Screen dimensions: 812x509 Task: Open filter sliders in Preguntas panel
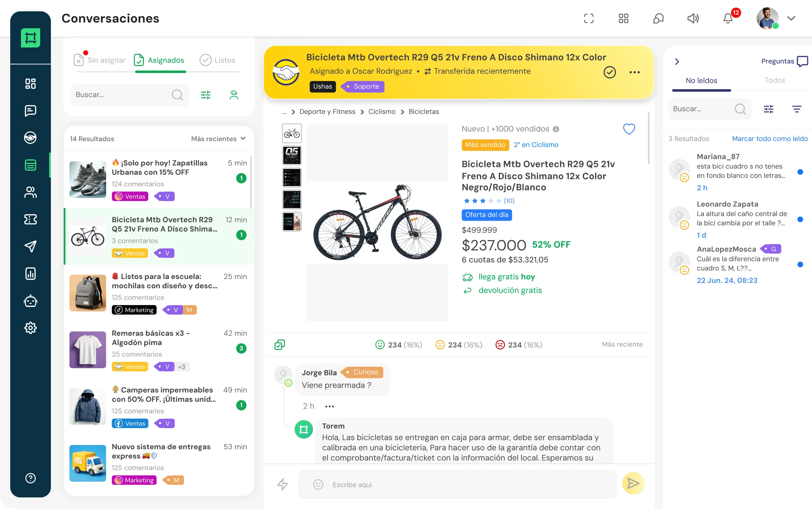[x=768, y=109]
